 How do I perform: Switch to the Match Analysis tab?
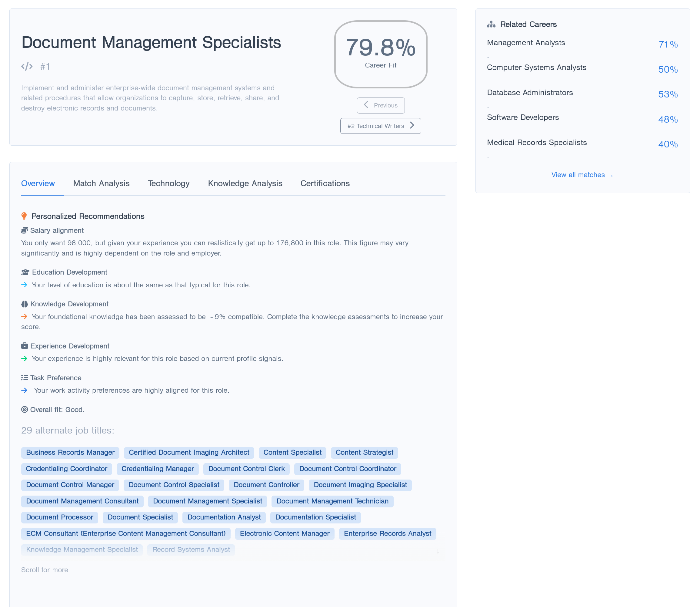[101, 183]
